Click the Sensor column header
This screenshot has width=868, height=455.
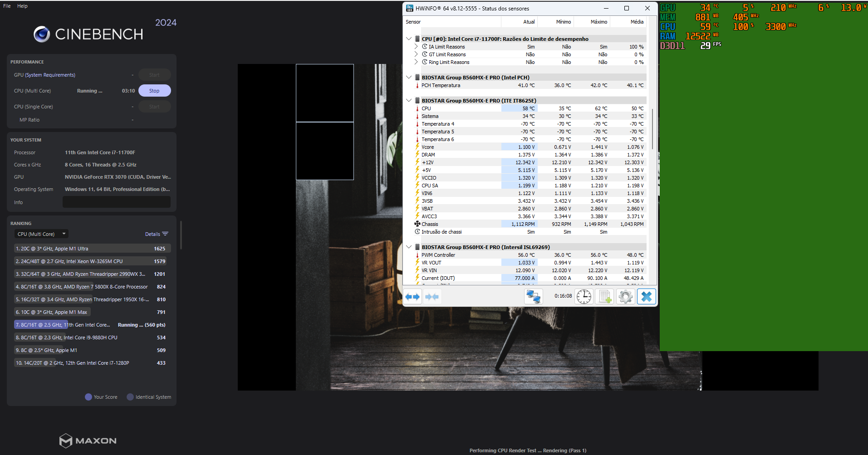pos(452,22)
